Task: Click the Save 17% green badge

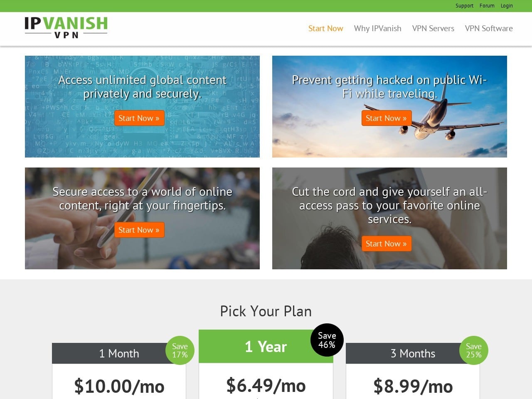Action: tap(180, 350)
